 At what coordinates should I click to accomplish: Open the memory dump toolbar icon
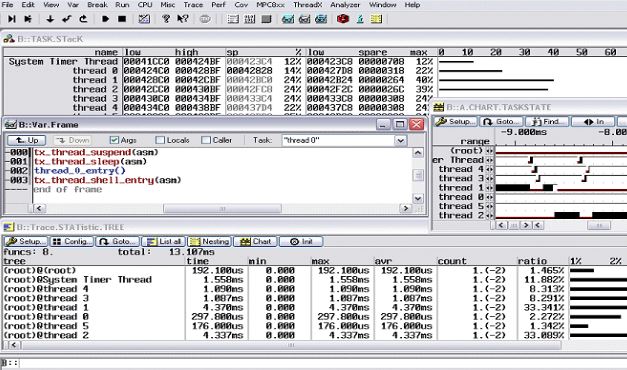click(266, 19)
